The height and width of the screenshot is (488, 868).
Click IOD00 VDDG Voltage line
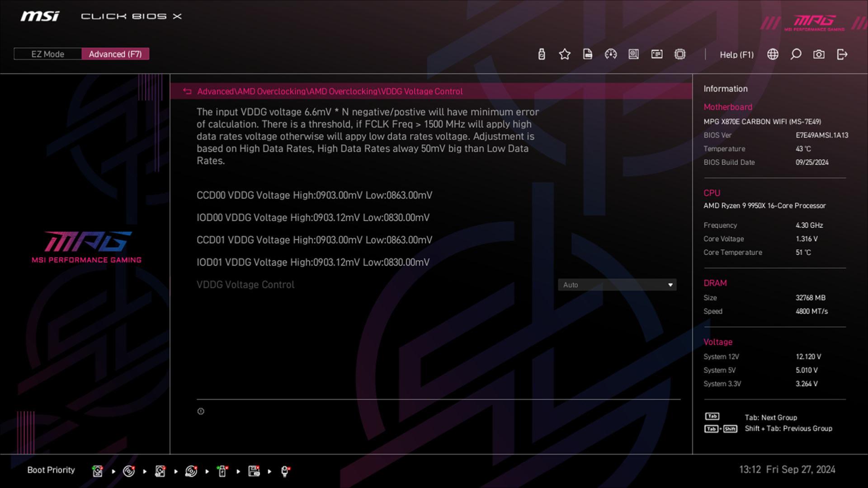pos(313,217)
